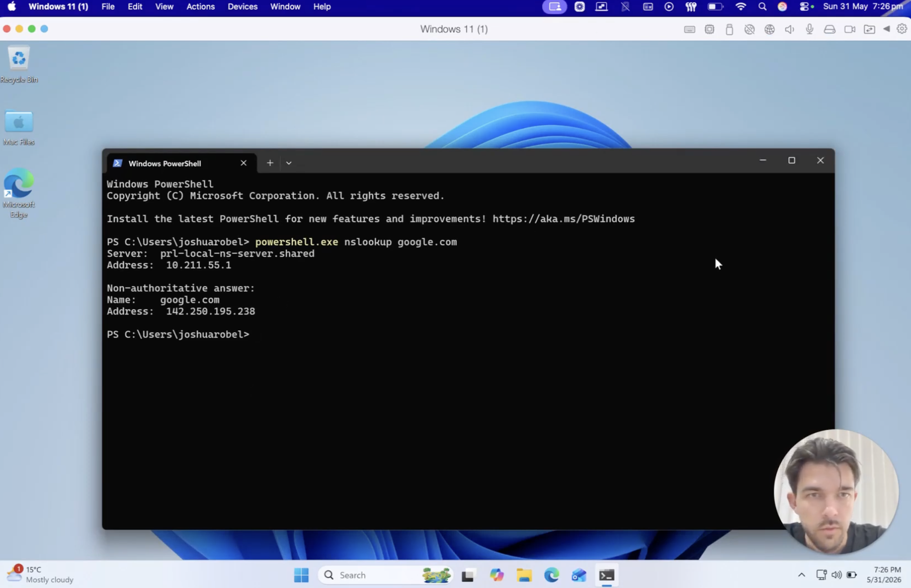
Task: Open a new terminal tab with plus button
Action: click(x=270, y=163)
